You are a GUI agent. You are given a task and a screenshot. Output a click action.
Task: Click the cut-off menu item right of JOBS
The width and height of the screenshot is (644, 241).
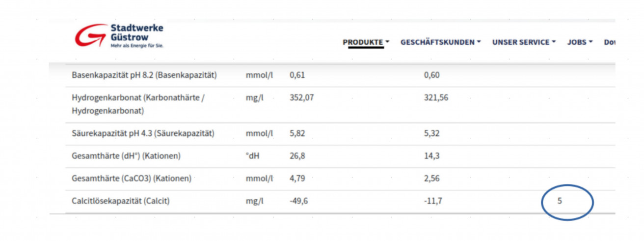point(610,43)
